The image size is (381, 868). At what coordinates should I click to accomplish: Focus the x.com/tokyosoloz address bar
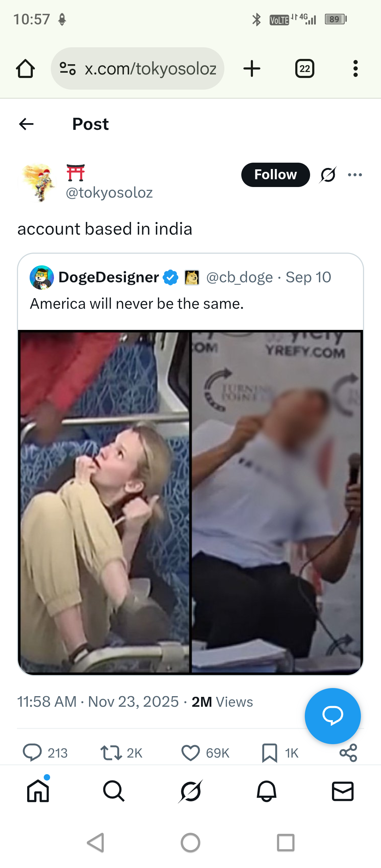tap(138, 68)
